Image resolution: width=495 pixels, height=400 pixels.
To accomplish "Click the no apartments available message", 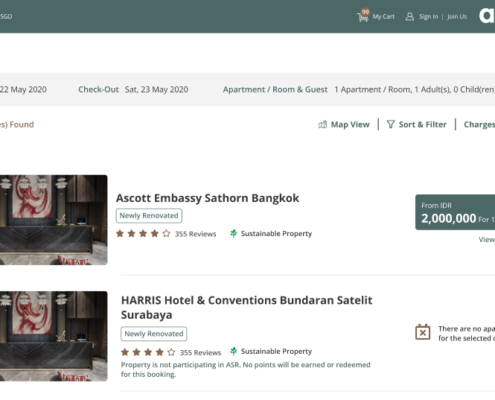I will pyautogui.click(x=466, y=333).
